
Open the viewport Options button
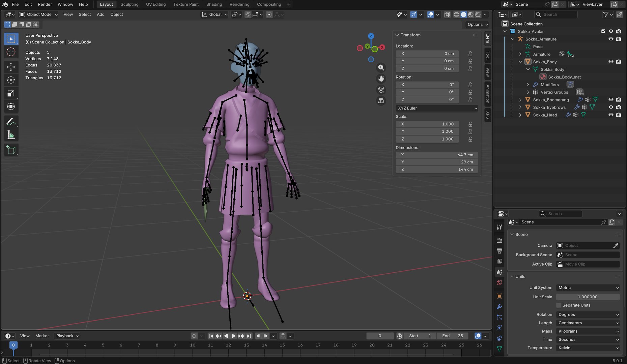[x=478, y=25]
